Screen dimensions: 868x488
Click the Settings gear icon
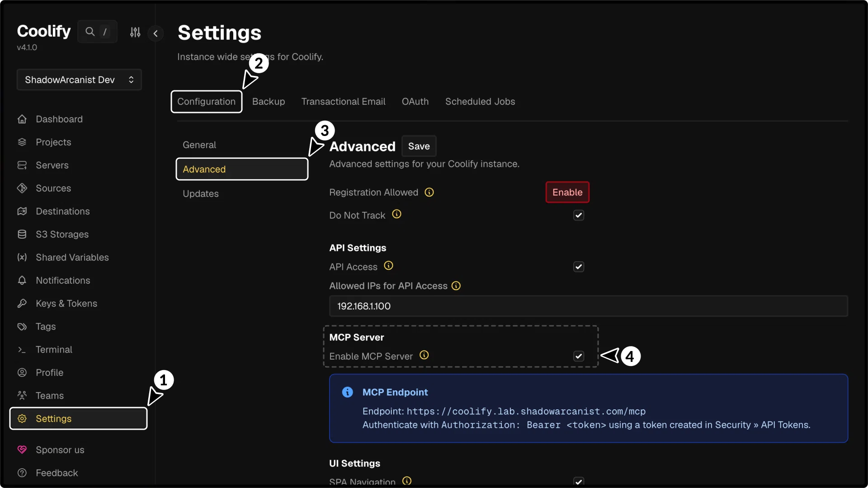click(22, 419)
